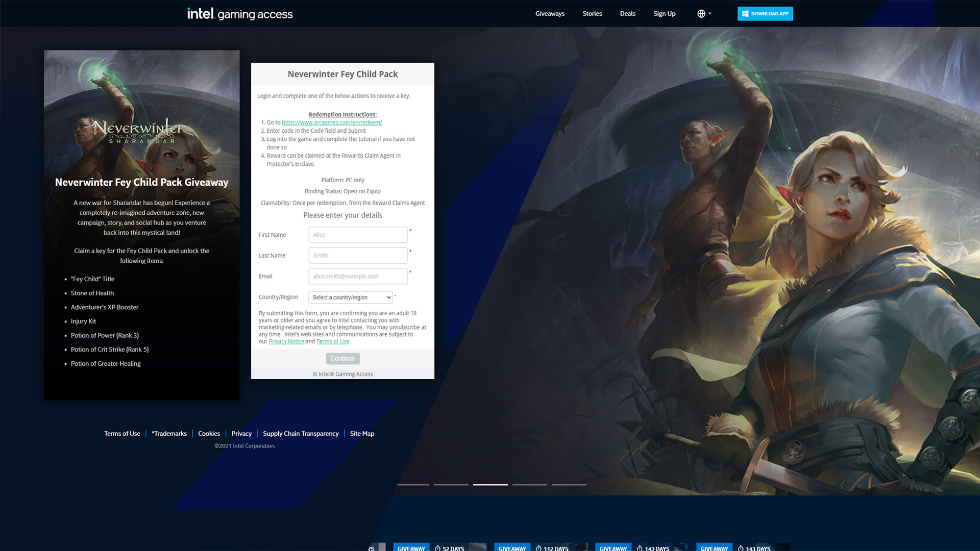Click the Giveaway badge next to 52 Days
Viewport: 980px width, 551px height.
point(411,548)
